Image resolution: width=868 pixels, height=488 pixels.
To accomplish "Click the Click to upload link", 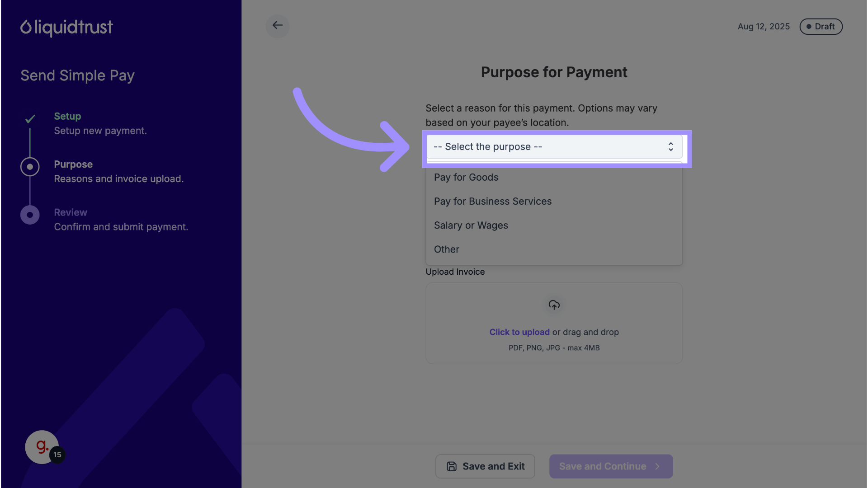I will point(519,332).
